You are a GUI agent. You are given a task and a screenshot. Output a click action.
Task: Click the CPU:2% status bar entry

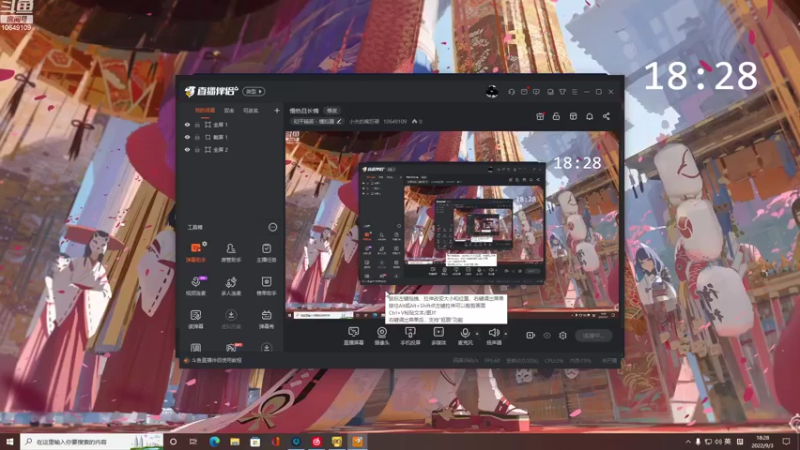tap(554, 360)
